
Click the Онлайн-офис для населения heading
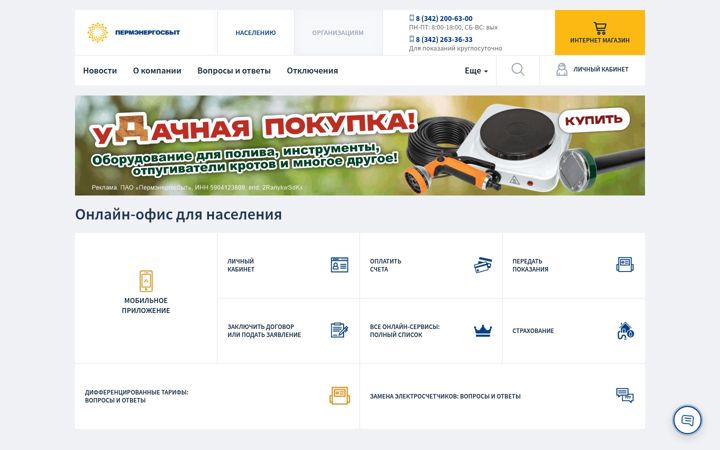pos(178,214)
